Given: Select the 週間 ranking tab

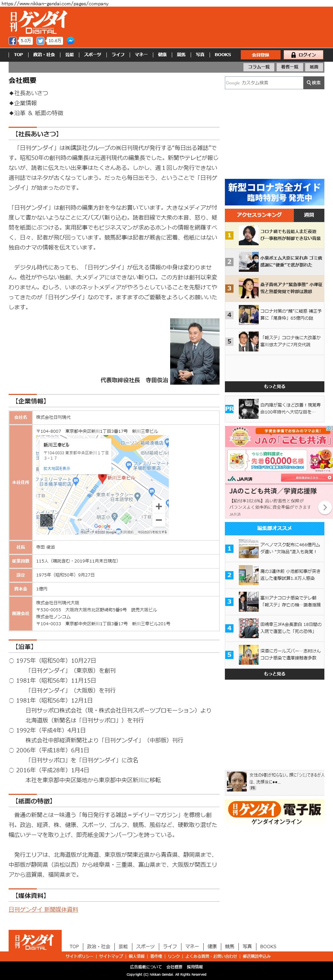Looking at the screenshot, I should 309,215.
